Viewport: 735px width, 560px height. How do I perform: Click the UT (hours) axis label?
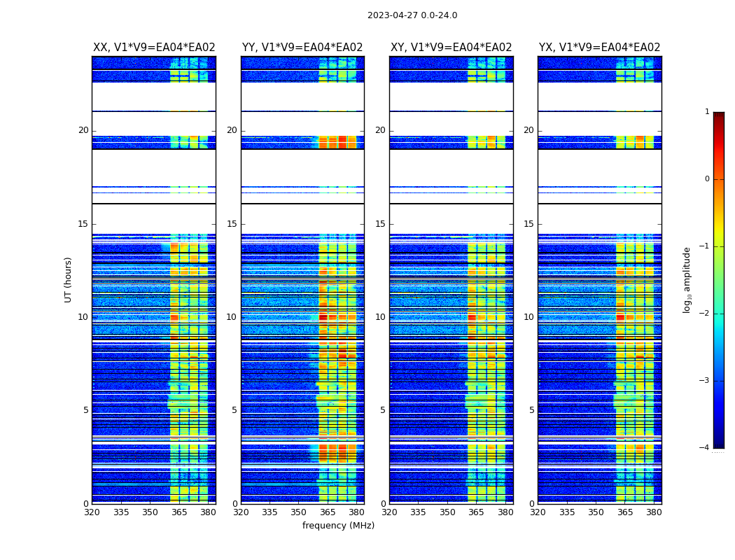point(68,280)
